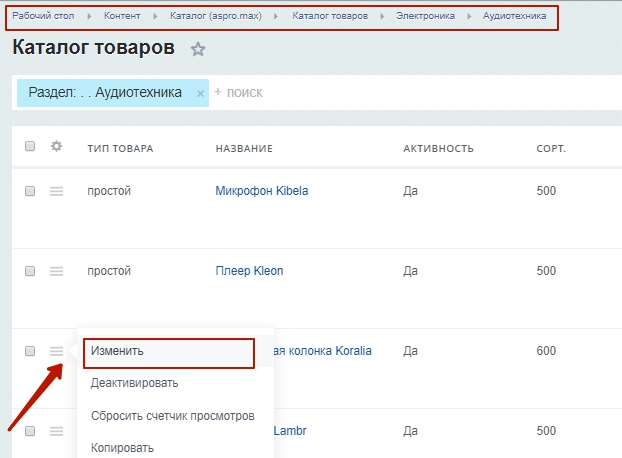Expand arrow after Рабочий стол breadcrumb
The image size is (622, 458).
89,16
